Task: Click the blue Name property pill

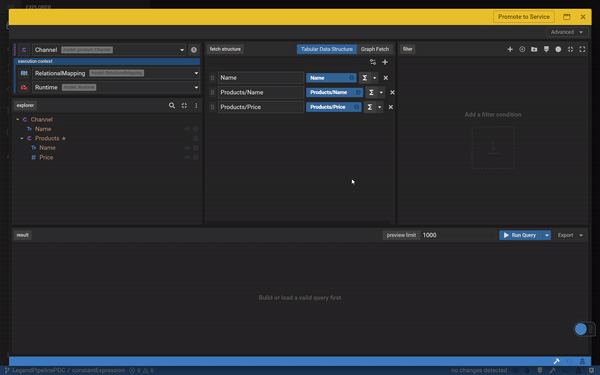Action: pos(331,78)
